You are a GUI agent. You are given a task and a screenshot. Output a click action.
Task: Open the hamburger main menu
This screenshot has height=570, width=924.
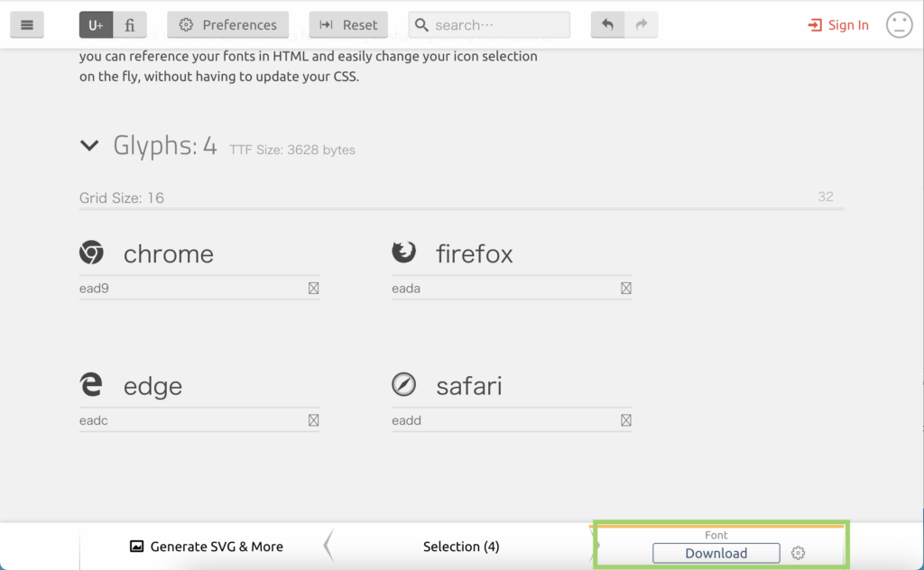[x=27, y=25]
